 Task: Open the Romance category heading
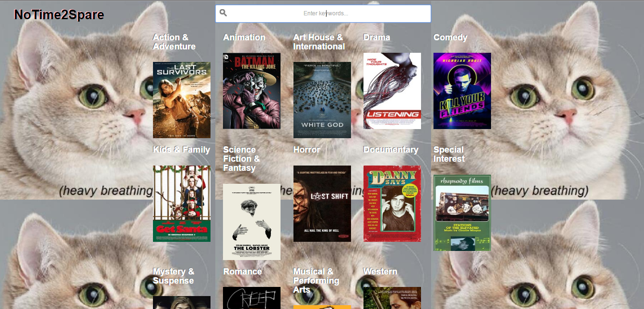click(x=243, y=272)
